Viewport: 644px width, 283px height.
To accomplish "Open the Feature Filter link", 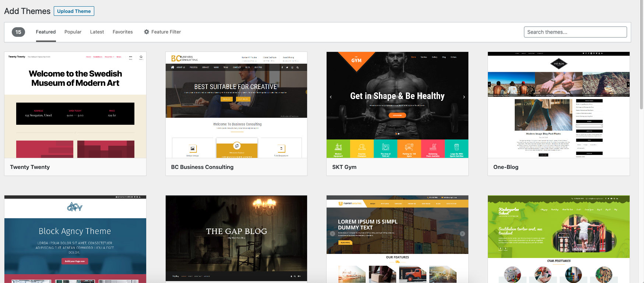I will pyautogui.click(x=162, y=32).
